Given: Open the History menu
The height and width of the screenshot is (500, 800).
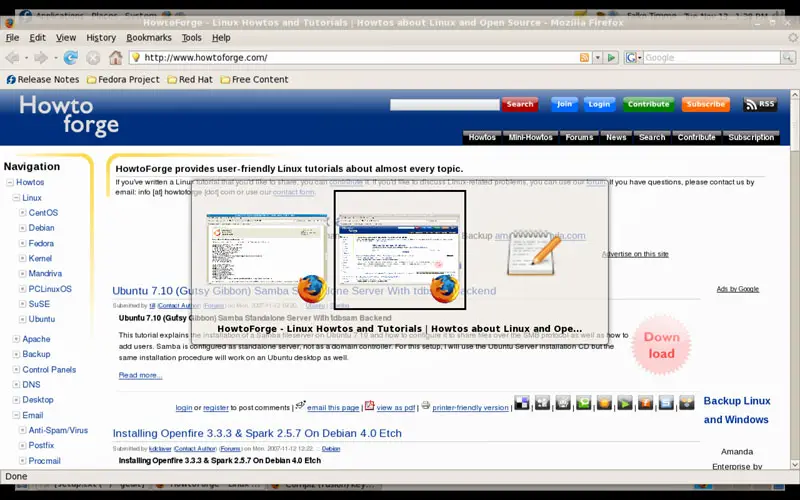Looking at the screenshot, I should (101, 38).
